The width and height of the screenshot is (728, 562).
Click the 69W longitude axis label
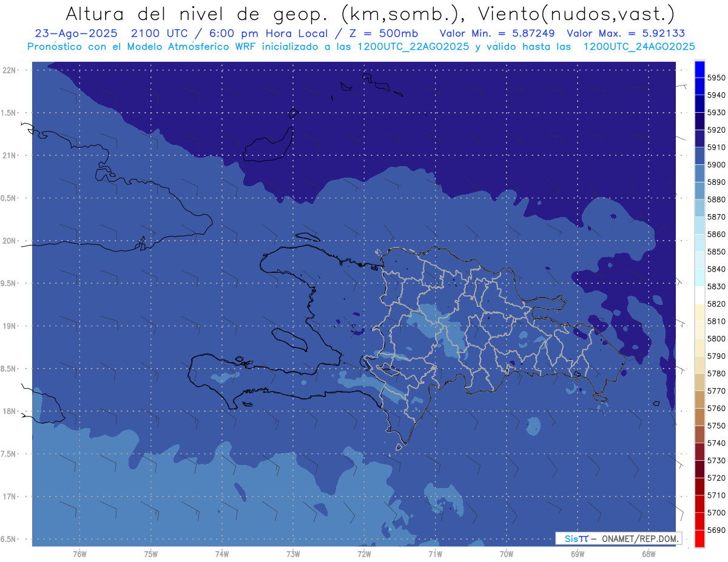point(578,554)
